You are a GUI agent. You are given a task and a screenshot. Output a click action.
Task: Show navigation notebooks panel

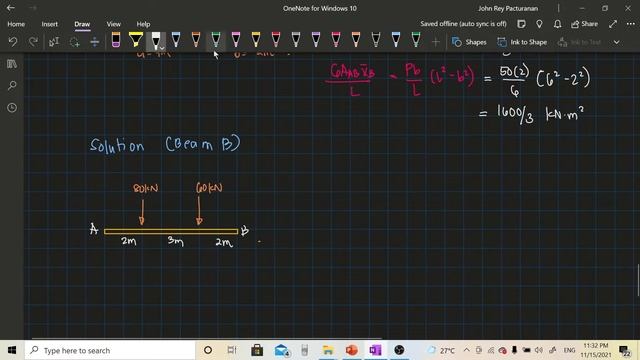click(12, 64)
